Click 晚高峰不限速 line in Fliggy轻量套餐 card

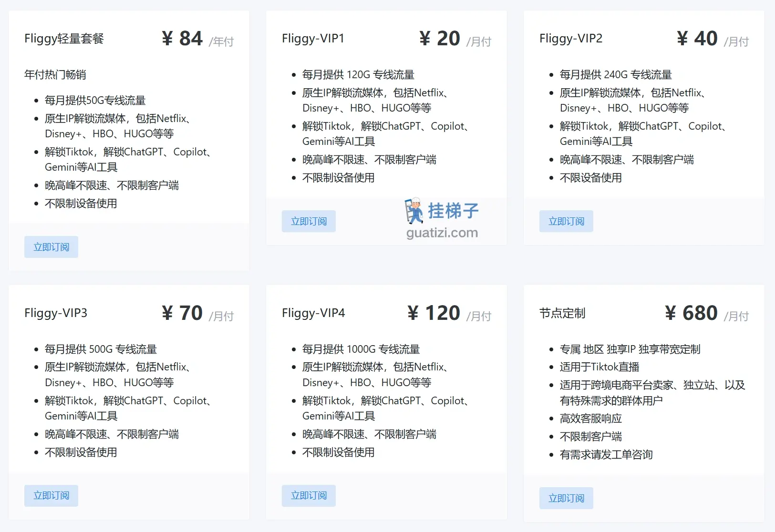tap(112, 185)
